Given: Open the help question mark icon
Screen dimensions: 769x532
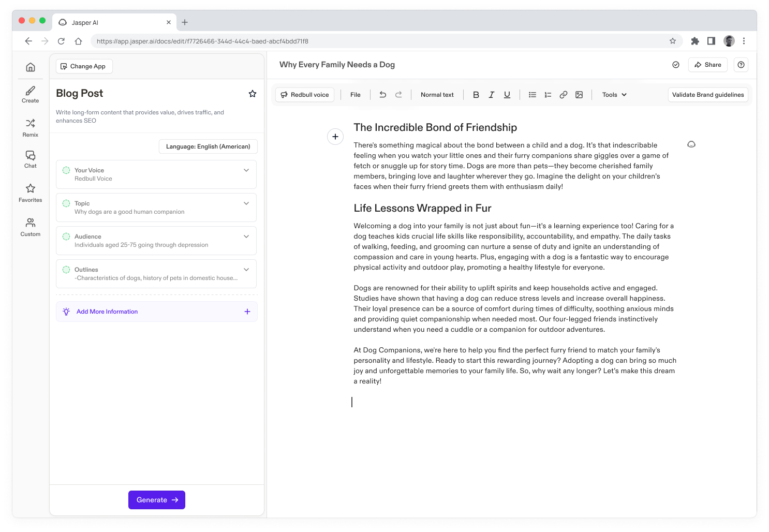Looking at the screenshot, I should point(741,65).
